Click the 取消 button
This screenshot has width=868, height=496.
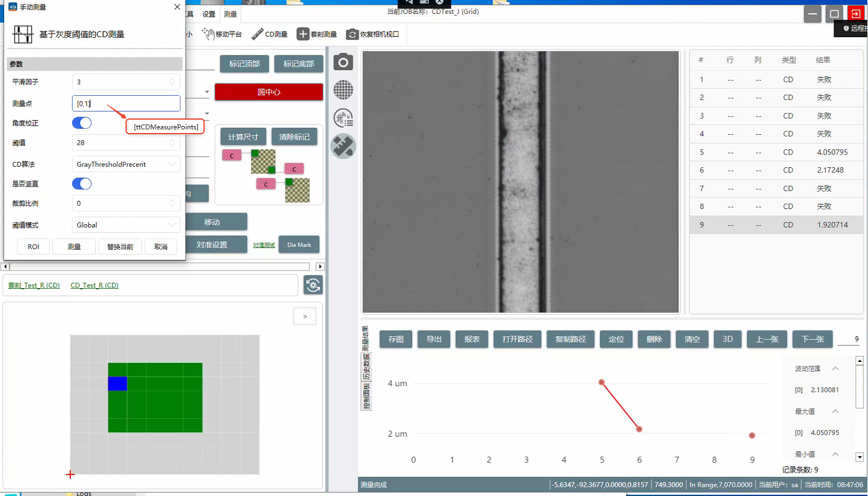tap(161, 247)
